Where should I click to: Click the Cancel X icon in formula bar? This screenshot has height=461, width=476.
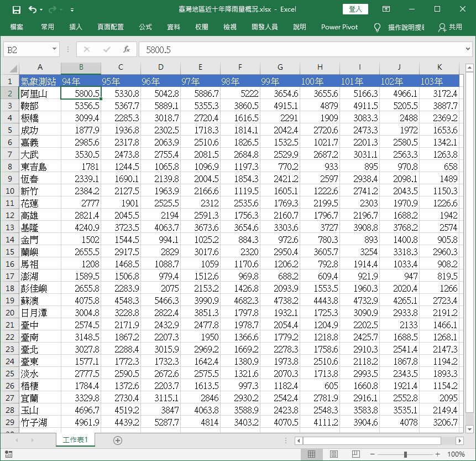coord(87,49)
